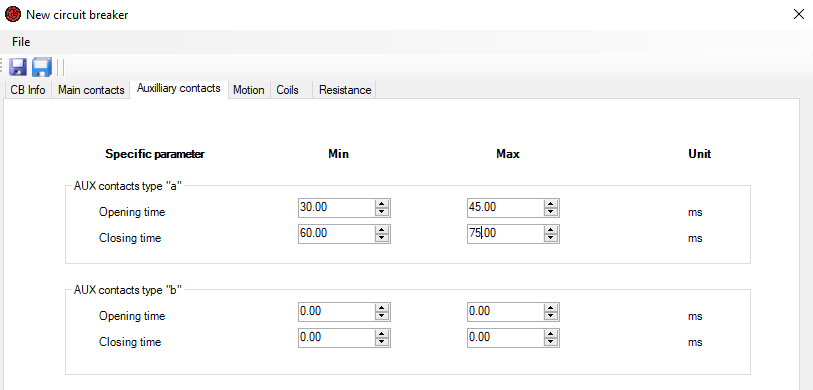Switch to the Main contacts tab
813x390 pixels.
(x=91, y=90)
